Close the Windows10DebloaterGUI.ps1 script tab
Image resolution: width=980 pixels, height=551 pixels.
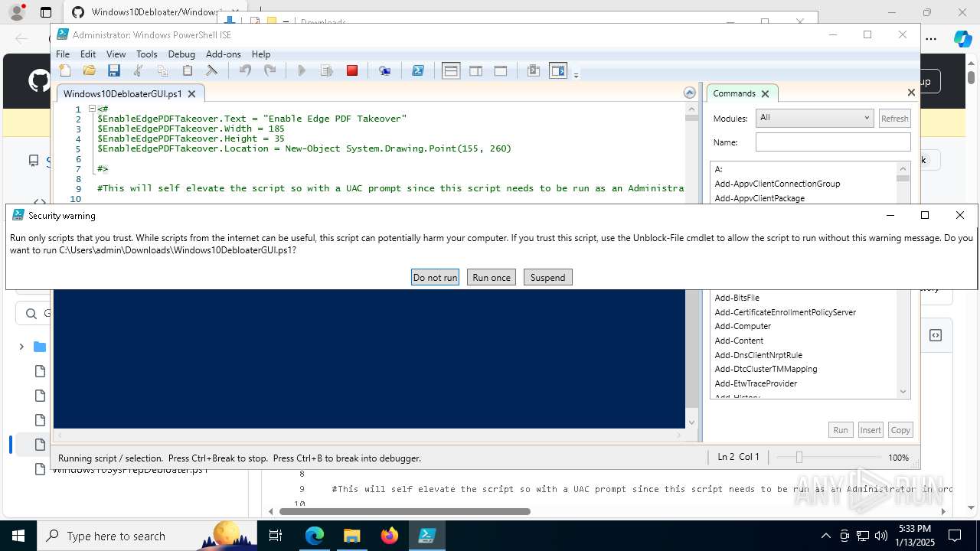pos(191,93)
